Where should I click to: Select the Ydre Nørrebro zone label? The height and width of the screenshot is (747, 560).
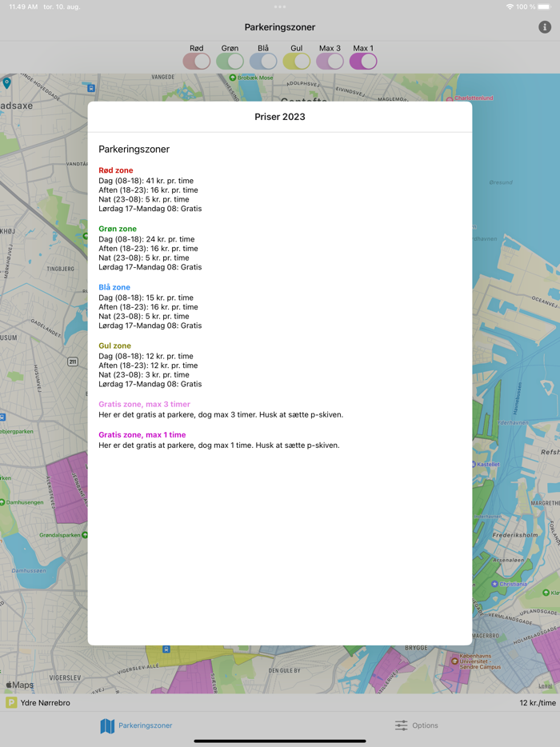tap(46, 703)
